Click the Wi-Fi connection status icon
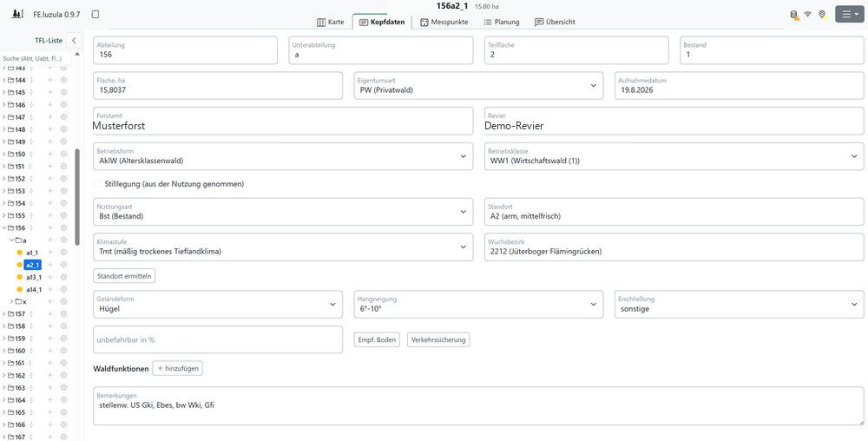 click(808, 15)
